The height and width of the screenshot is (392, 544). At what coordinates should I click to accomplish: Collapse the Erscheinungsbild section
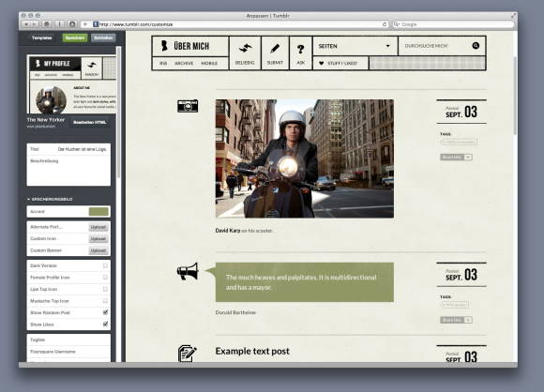coord(50,199)
